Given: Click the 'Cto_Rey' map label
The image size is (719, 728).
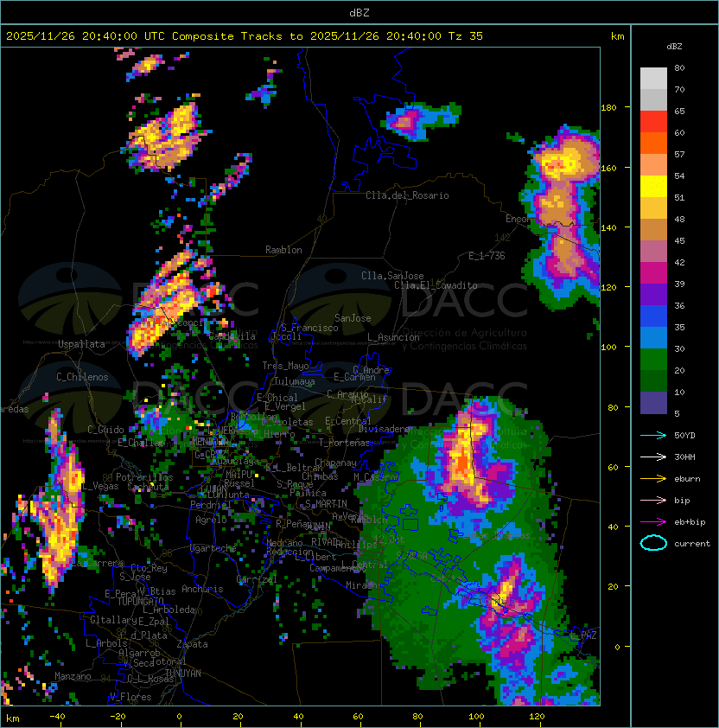Looking at the screenshot, I should 149,568.
